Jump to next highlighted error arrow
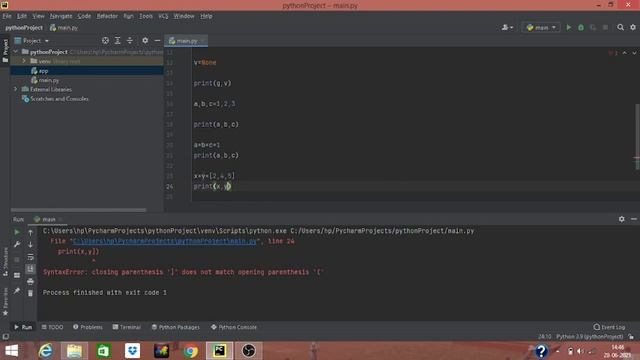This screenshot has height=360, width=640. pos(634,53)
